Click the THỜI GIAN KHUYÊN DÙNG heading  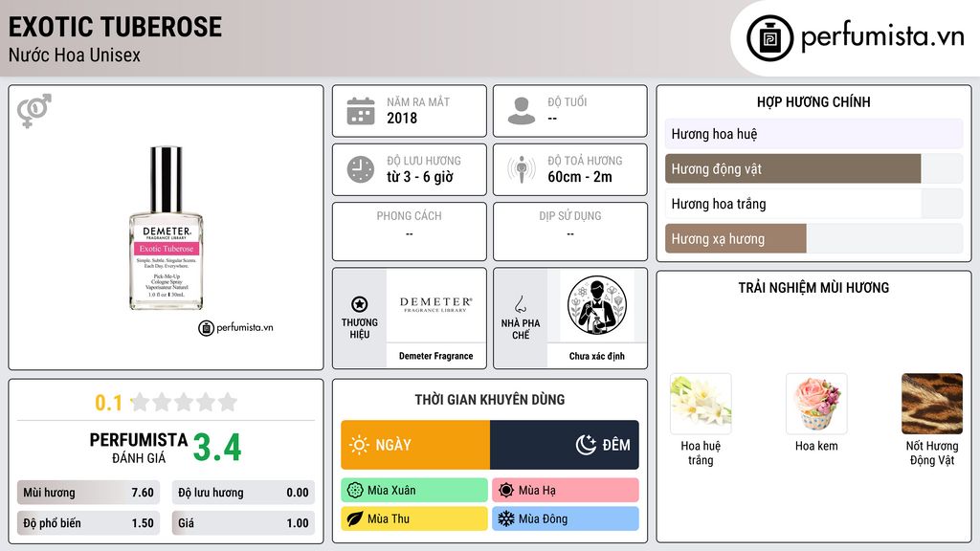[x=490, y=400]
